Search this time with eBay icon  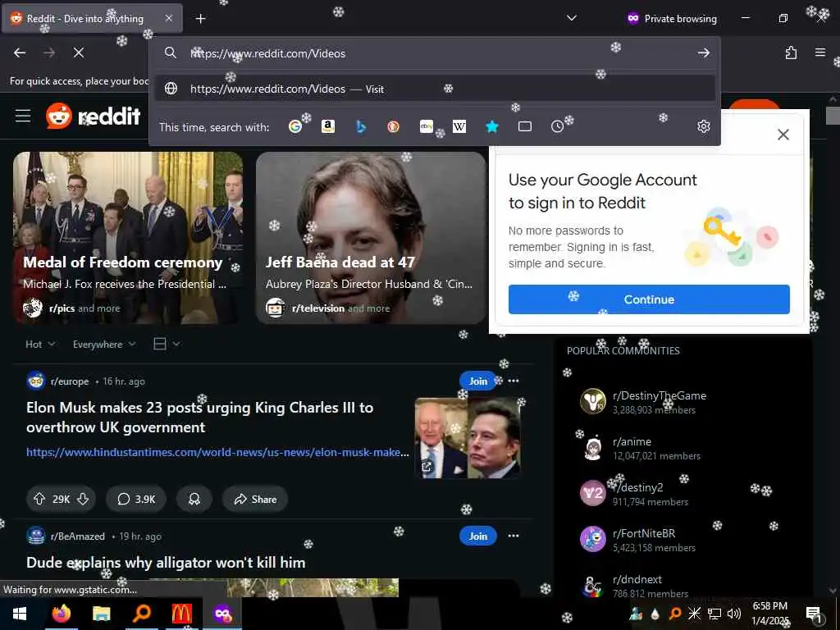coord(427,126)
